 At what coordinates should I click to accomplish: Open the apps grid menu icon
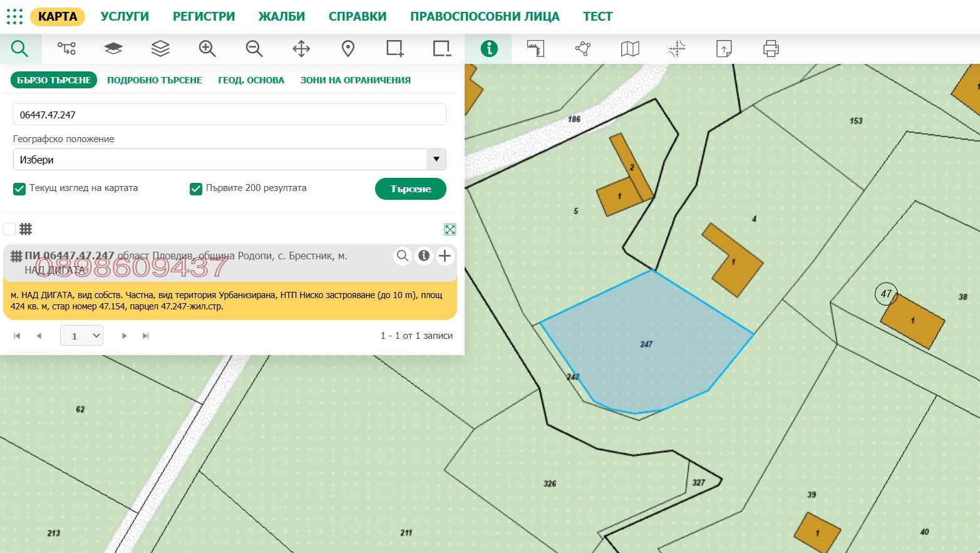tap(14, 16)
